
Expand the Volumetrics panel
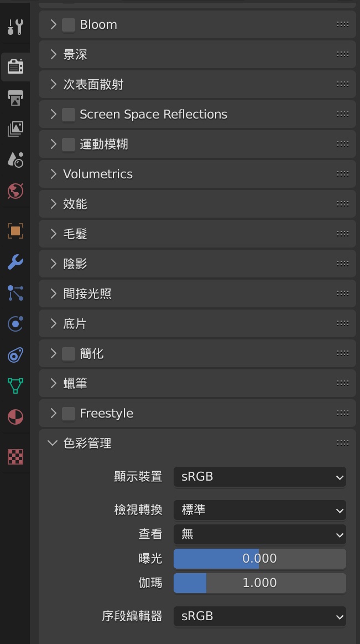[197, 174]
